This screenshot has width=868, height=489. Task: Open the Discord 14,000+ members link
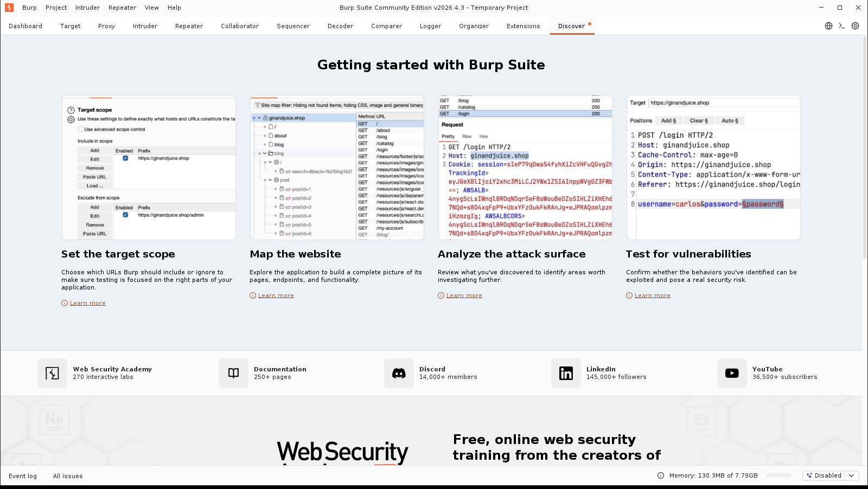point(448,373)
